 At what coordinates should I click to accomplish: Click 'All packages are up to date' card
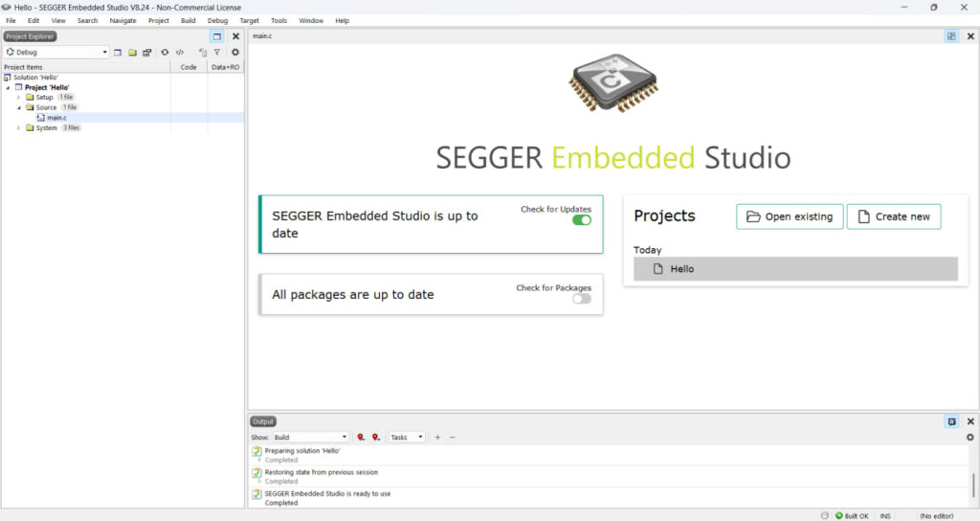click(432, 295)
